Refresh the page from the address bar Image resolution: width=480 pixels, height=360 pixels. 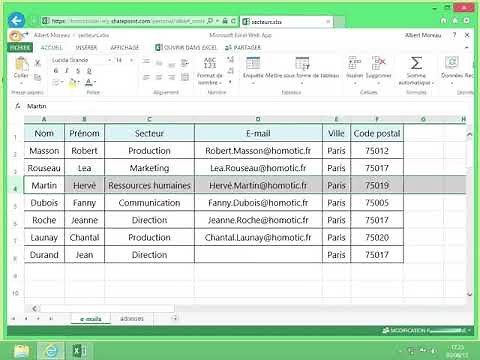point(233,21)
